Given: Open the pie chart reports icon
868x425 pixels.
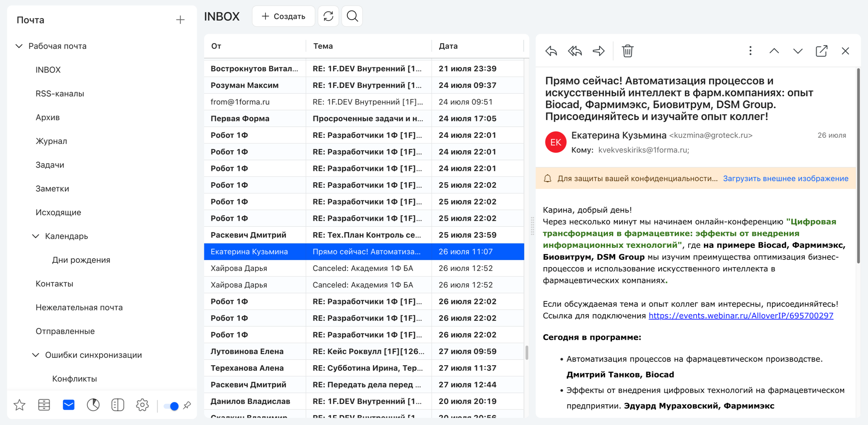Looking at the screenshot, I should tap(93, 405).
